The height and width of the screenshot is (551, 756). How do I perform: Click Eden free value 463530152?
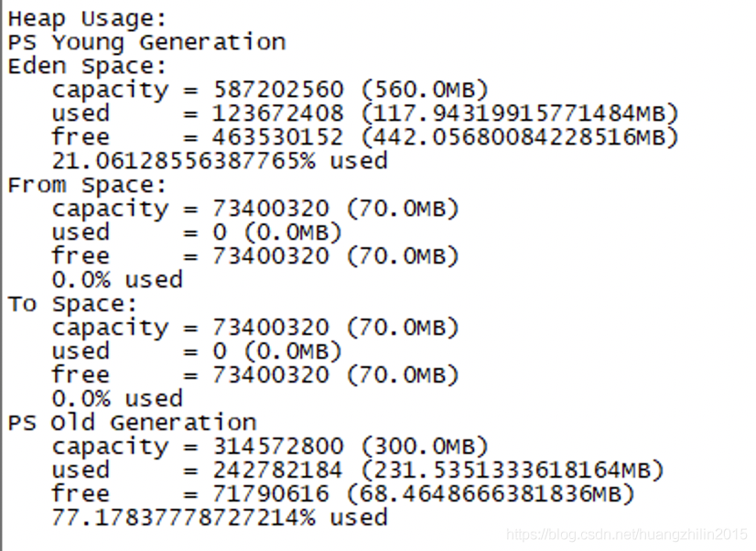point(278,137)
